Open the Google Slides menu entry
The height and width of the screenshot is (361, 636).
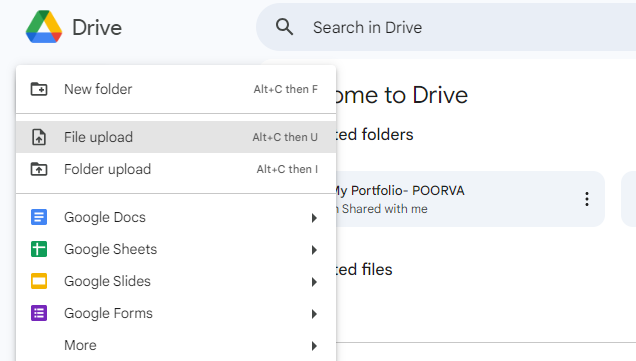coord(176,281)
